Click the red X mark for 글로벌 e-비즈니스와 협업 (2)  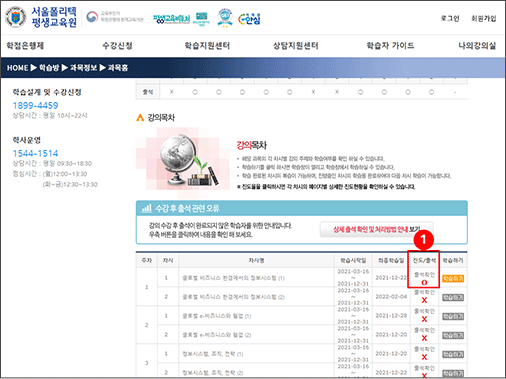424,338
